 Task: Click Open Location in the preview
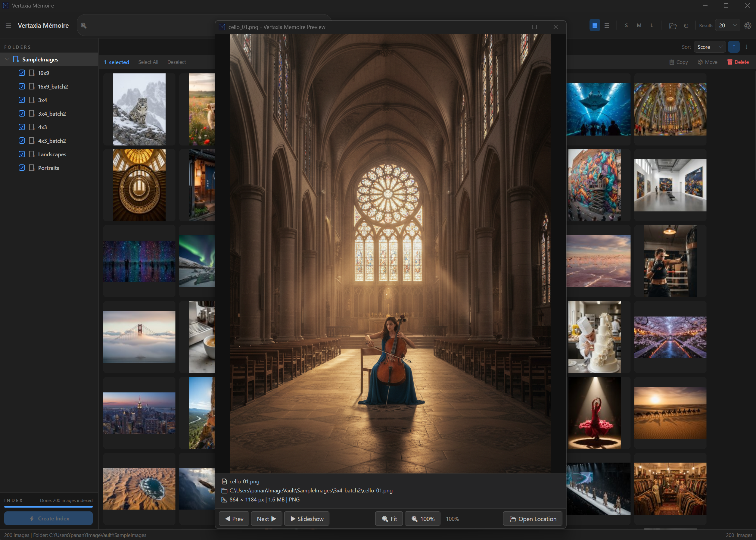pos(532,519)
